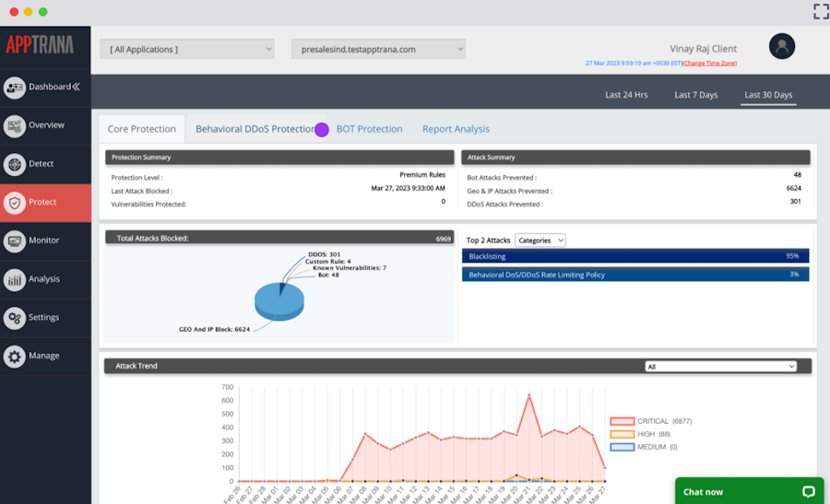The height and width of the screenshot is (504, 830).
Task: Select the Protect shield icon
Action: pyautogui.click(x=14, y=203)
